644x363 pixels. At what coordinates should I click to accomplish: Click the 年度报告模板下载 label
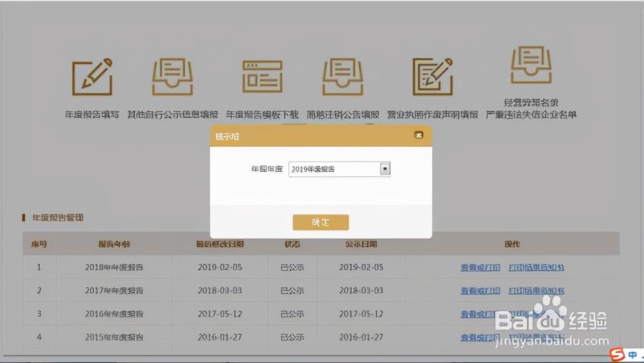click(262, 115)
